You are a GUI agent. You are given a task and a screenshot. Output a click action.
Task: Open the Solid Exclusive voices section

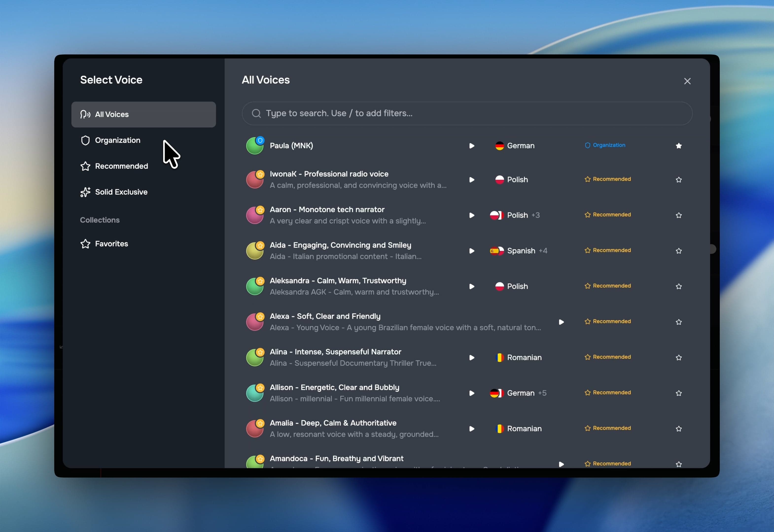tap(143, 192)
